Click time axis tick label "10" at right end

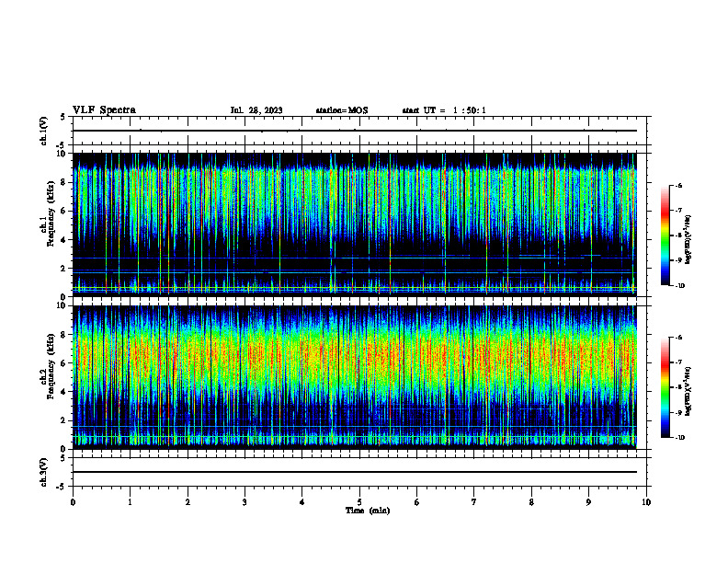pyautogui.click(x=646, y=502)
